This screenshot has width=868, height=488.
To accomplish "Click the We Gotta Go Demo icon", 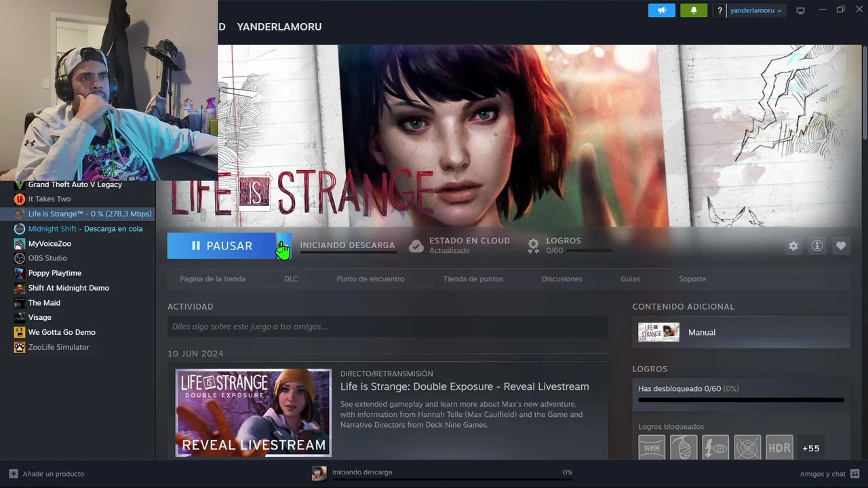I will pos(20,332).
